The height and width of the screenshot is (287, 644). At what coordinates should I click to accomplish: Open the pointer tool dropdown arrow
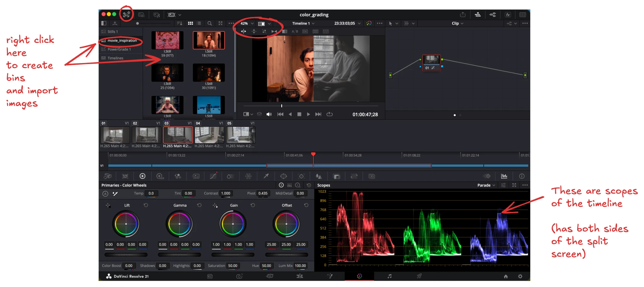pos(397,24)
